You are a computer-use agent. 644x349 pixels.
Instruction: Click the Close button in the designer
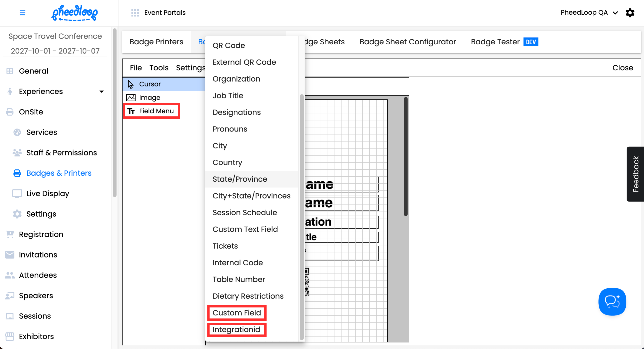pos(622,68)
